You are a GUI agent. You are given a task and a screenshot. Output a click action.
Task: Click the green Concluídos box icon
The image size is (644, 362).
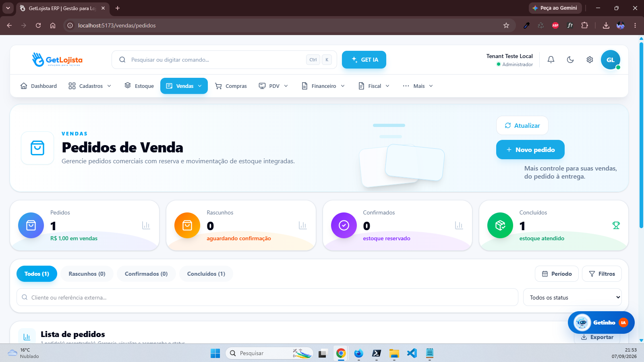[x=500, y=225]
